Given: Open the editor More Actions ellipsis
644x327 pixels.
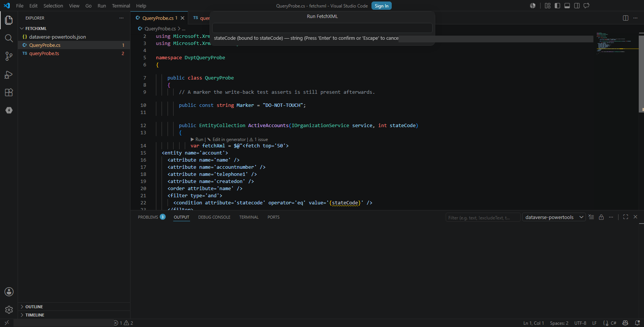Looking at the screenshot, I should [635, 18].
